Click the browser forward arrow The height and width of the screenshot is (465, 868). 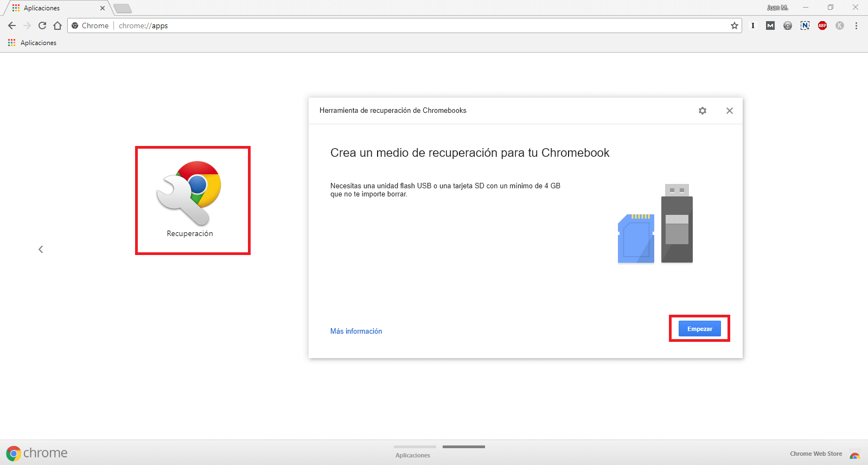(27, 26)
